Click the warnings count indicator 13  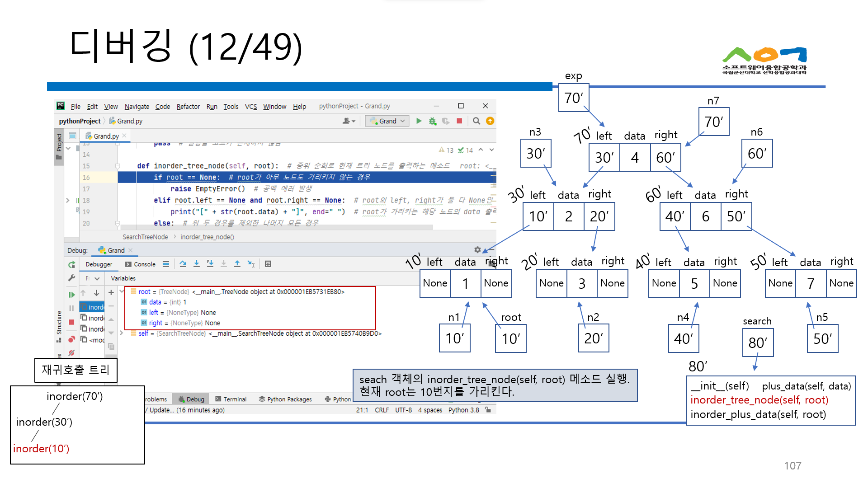click(x=446, y=150)
